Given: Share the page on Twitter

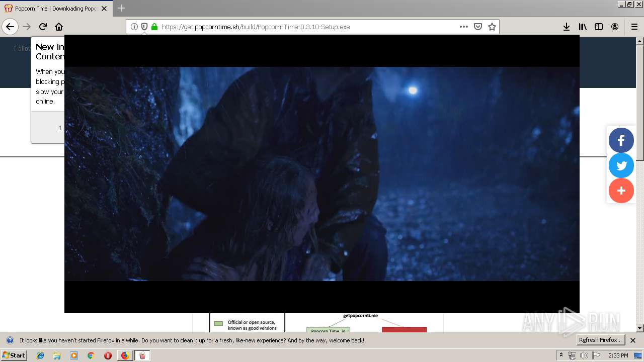Looking at the screenshot, I should coord(621,165).
